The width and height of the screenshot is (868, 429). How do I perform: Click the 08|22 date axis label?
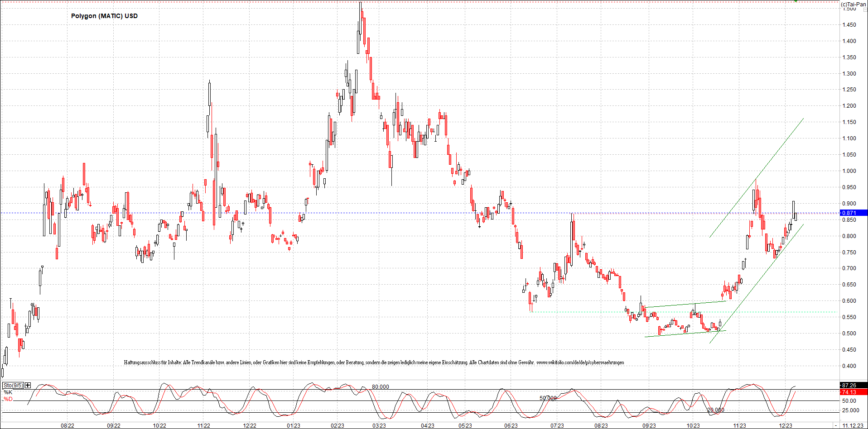point(68,426)
